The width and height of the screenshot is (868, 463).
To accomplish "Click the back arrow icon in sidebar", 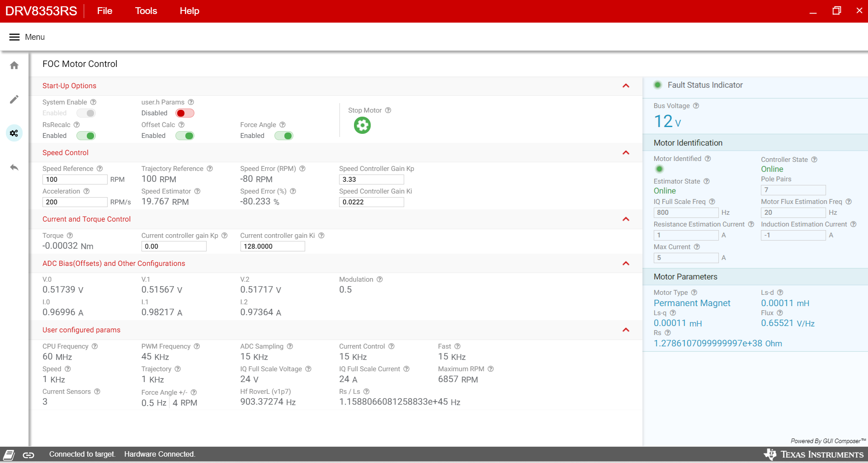I will (x=14, y=167).
